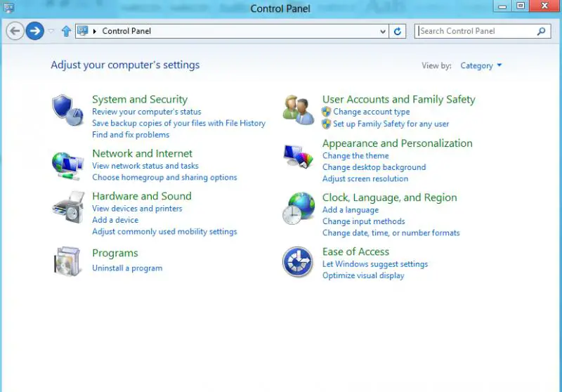Click the Refresh button beside address bar

point(397,31)
